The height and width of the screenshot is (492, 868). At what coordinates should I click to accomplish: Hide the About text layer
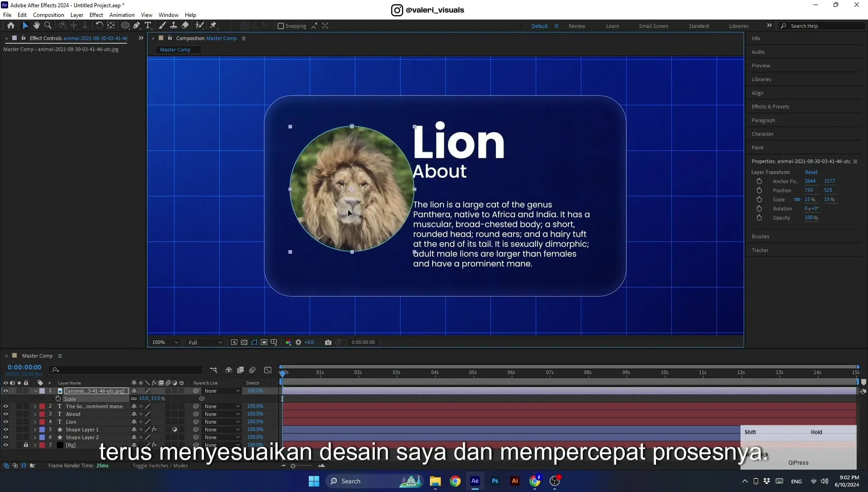point(6,414)
